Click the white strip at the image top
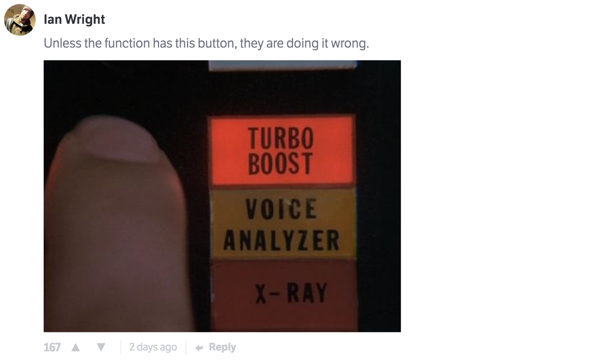The height and width of the screenshot is (364, 590). [283, 65]
